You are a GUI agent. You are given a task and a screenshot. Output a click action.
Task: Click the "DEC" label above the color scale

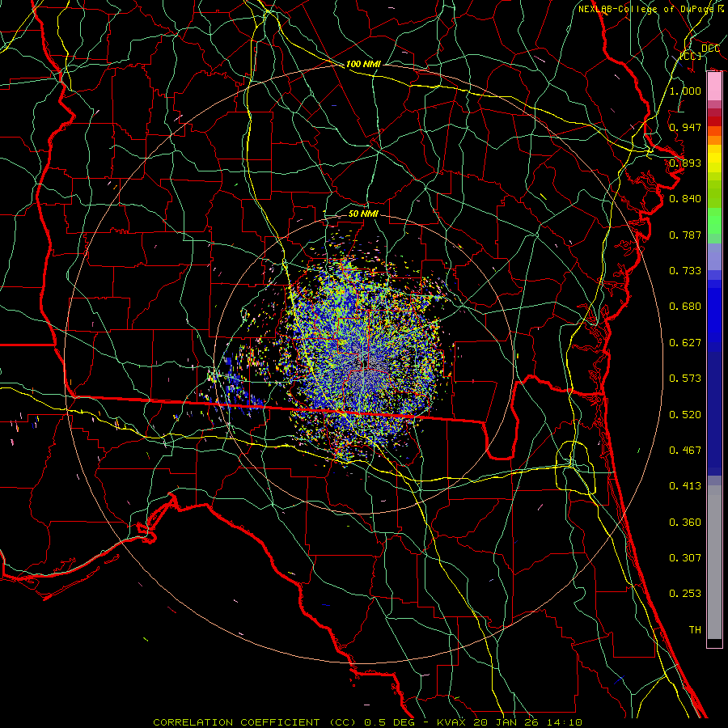[x=710, y=49]
